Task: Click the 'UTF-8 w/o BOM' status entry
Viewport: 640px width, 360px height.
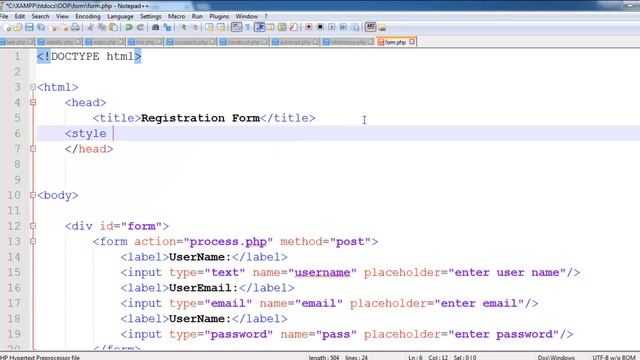Action: [614, 357]
